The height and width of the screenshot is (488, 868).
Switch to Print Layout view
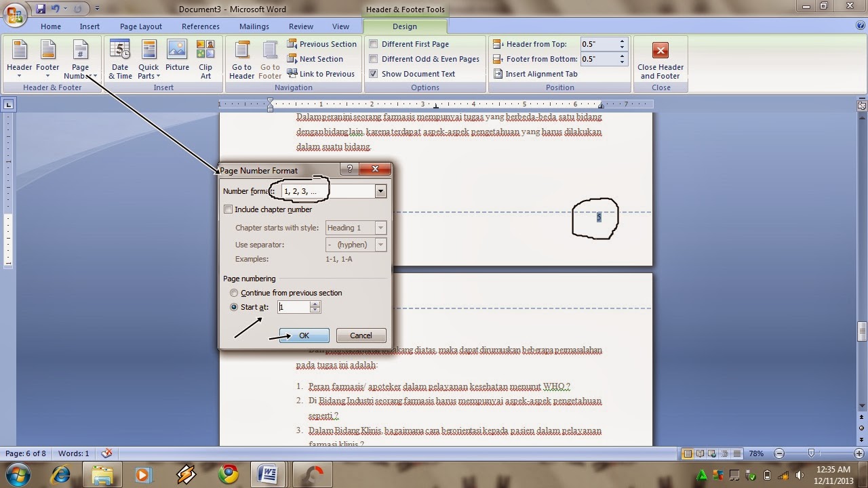point(688,453)
